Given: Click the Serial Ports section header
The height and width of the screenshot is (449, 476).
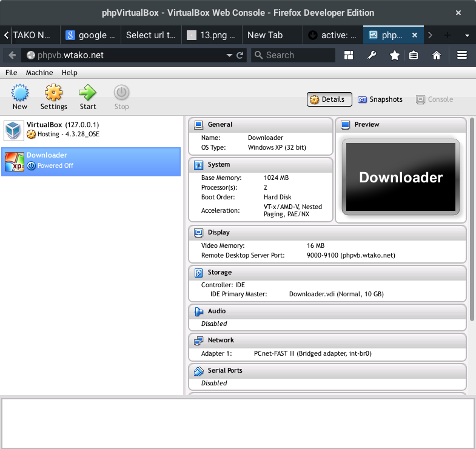Looking at the screenshot, I should (x=327, y=371).
